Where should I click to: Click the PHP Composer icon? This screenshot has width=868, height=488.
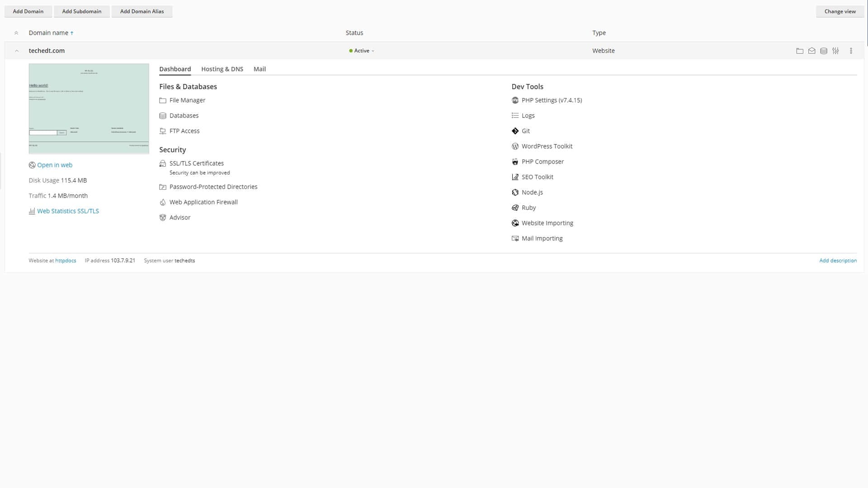click(x=515, y=162)
